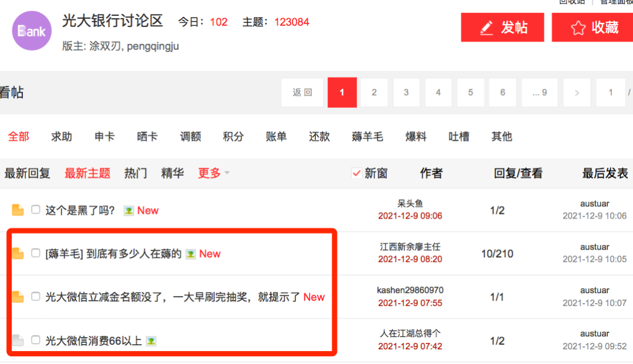
Task: Filter threads by 晒卡 category
Action: [147, 137]
